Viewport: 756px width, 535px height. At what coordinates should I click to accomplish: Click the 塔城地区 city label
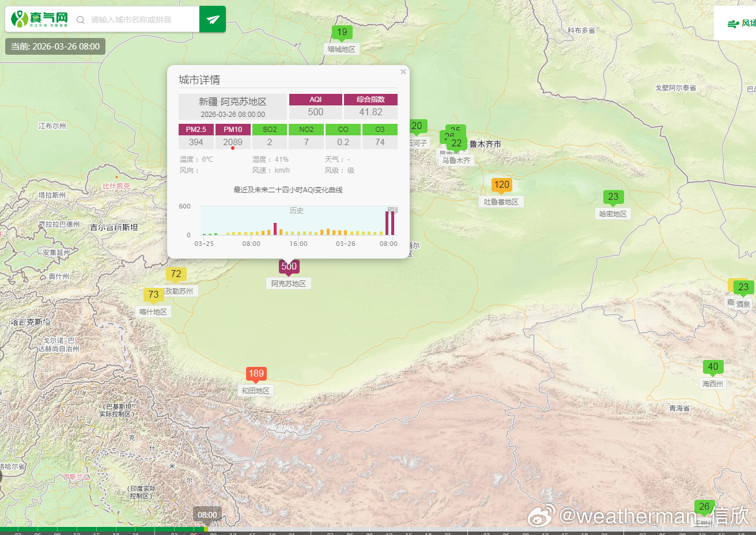point(342,50)
